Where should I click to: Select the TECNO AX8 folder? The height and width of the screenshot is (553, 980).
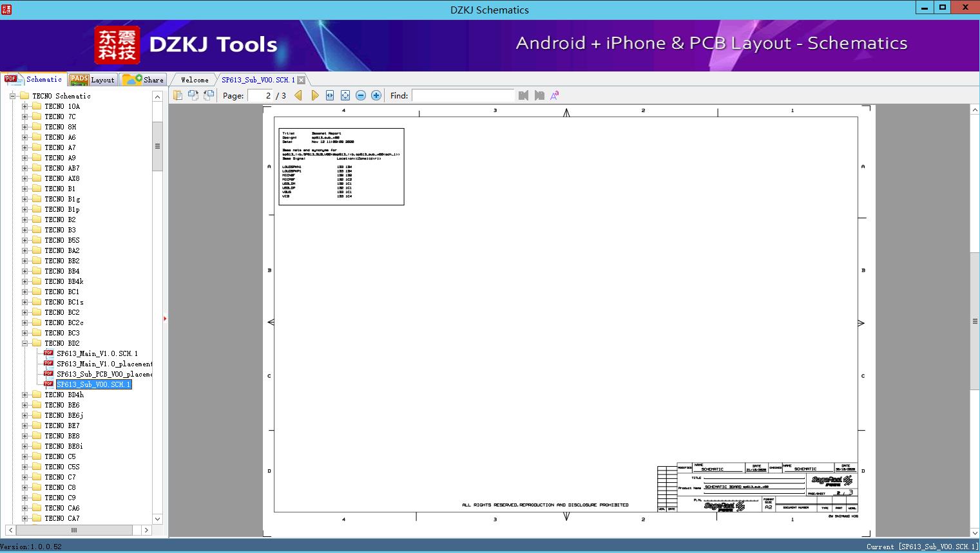(62, 178)
